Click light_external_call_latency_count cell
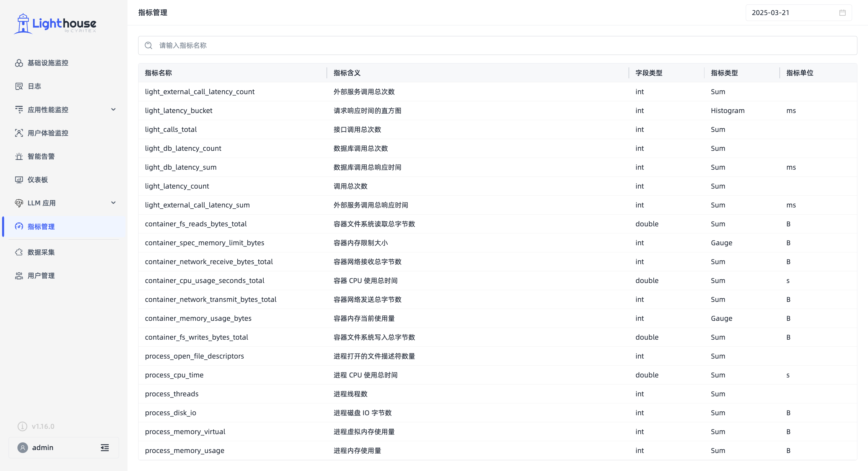 tap(200, 92)
